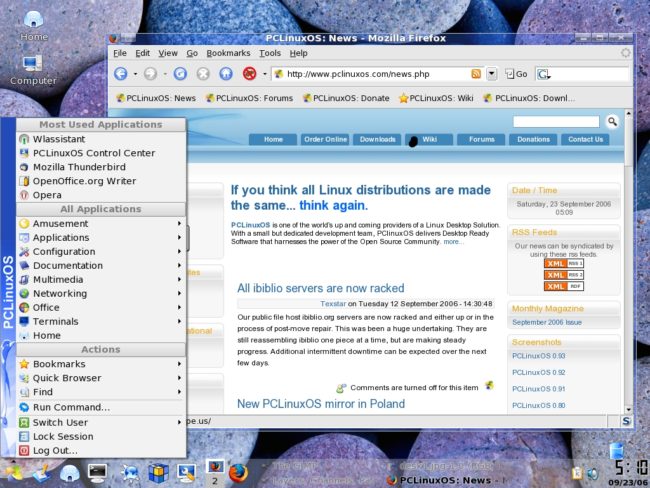Image resolution: width=650 pixels, height=488 pixels.
Task: Click Firefox Home toolbar icon
Action: click(x=226, y=74)
